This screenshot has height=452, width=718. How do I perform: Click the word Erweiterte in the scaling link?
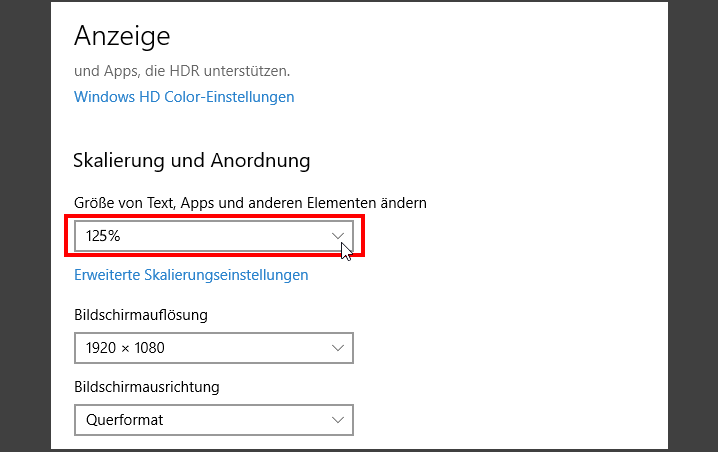tap(108, 274)
